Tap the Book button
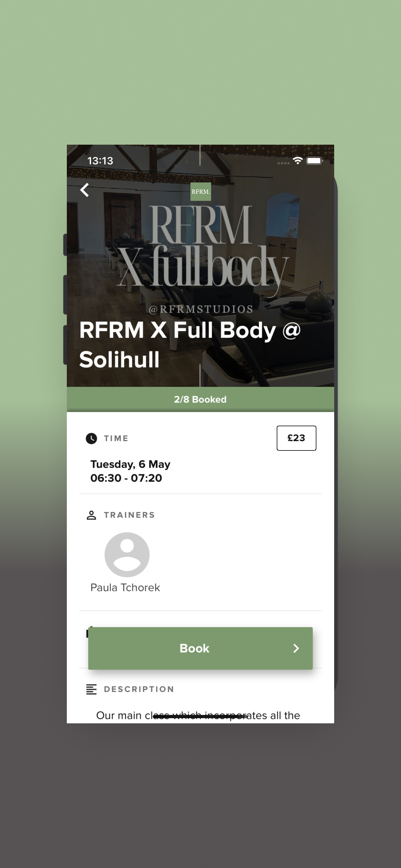 [200, 648]
